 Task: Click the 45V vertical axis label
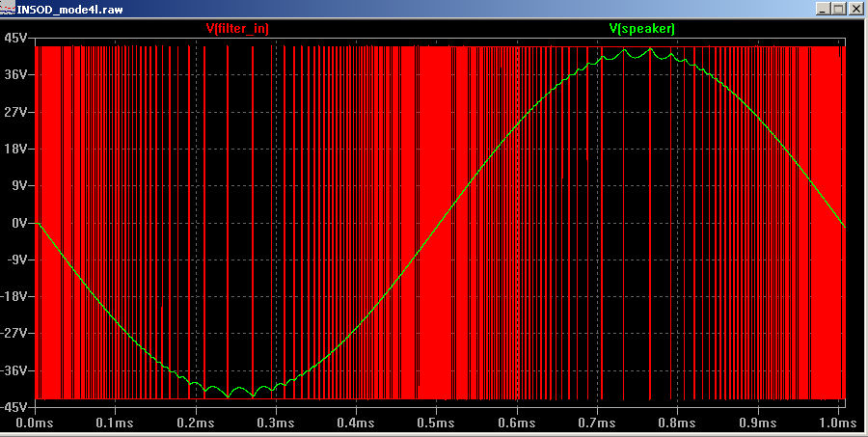15,38
